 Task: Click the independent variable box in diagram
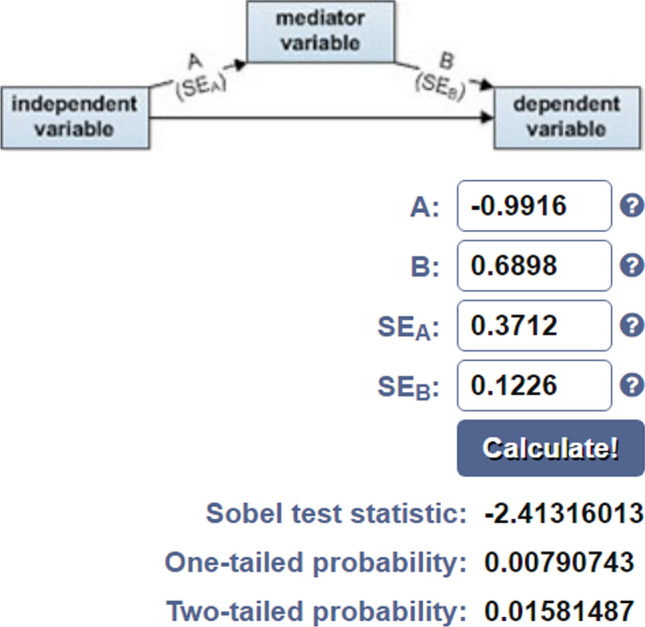coord(75,115)
